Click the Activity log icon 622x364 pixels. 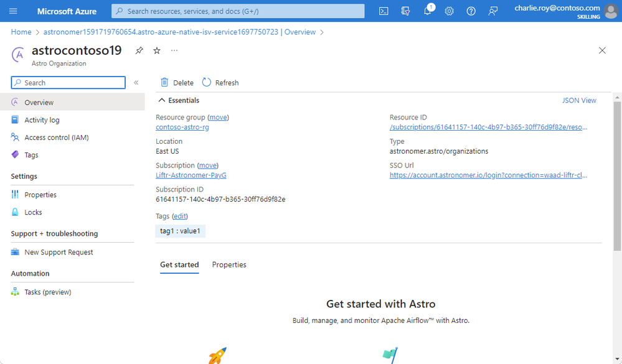(x=15, y=119)
